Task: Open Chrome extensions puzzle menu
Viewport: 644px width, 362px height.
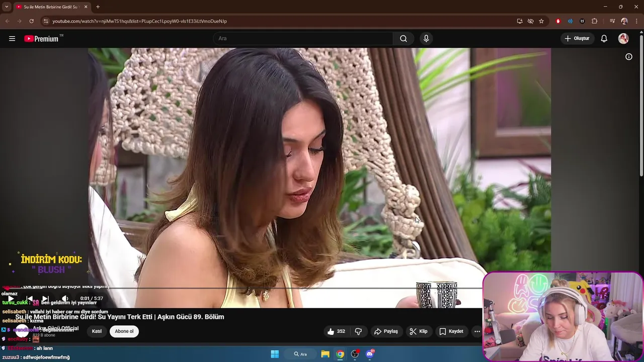Action: click(x=595, y=21)
